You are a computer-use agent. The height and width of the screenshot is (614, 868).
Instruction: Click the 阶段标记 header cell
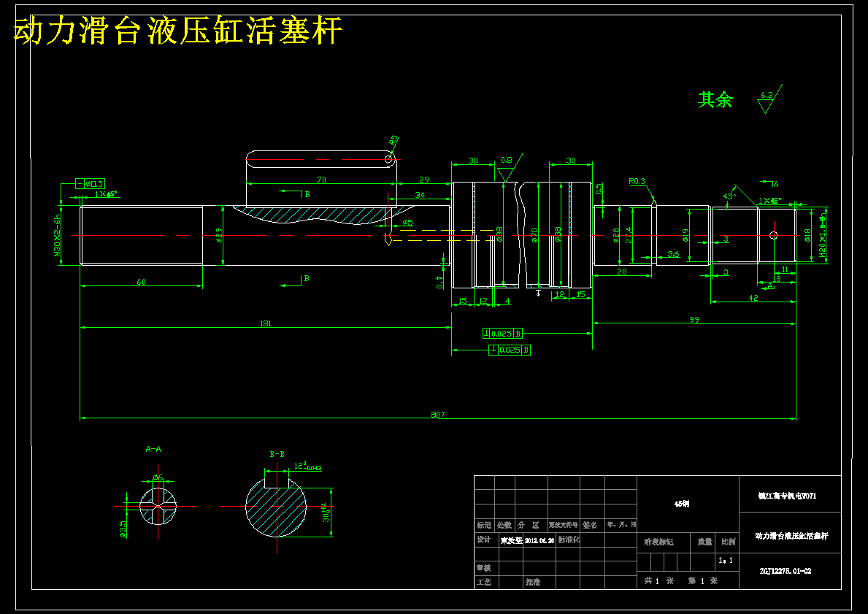658,542
